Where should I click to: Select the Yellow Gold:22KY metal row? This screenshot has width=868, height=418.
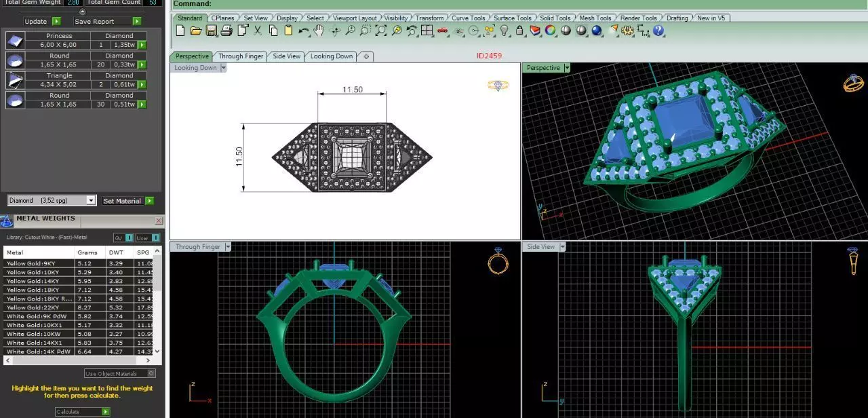(x=78, y=307)
